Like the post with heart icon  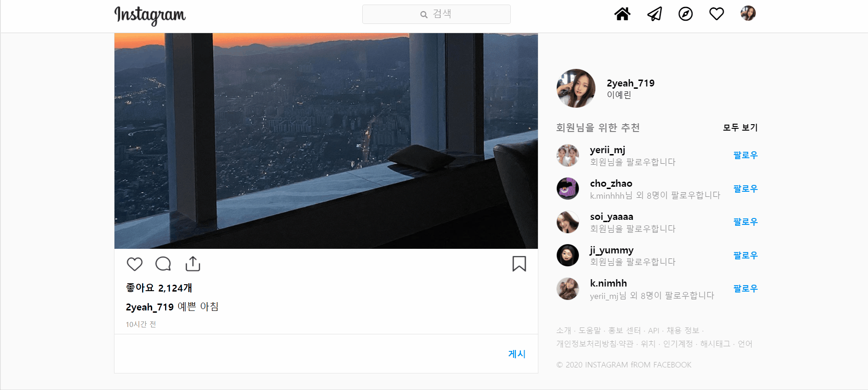tap(135, 264)
